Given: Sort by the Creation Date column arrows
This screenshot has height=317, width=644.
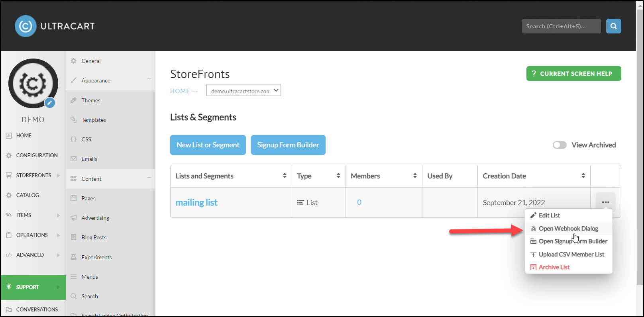Looking at the screenshot, I should coord(583,176).
